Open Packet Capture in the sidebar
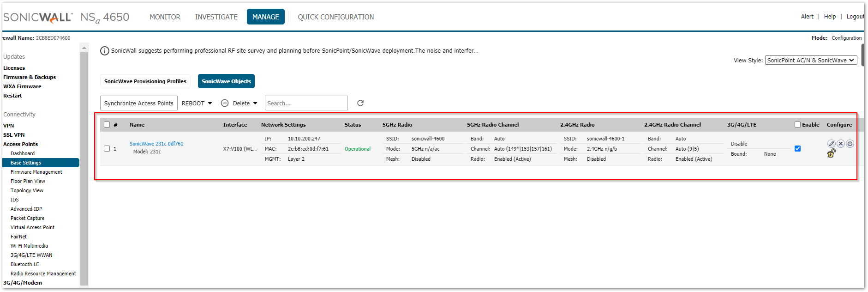Image resolution: width=868 pixels, height=292 pixels. pyautogui.click(x=28, y=218)
